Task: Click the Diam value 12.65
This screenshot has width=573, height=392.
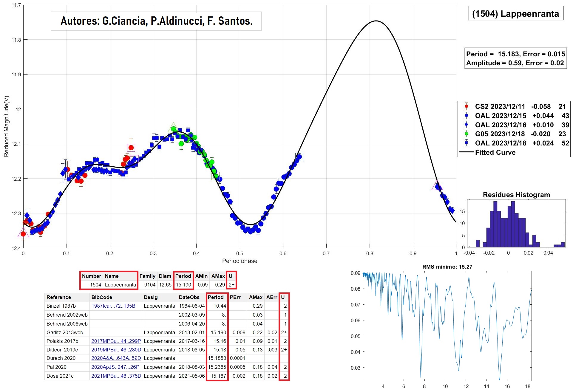Action: (x=165, y=285)
